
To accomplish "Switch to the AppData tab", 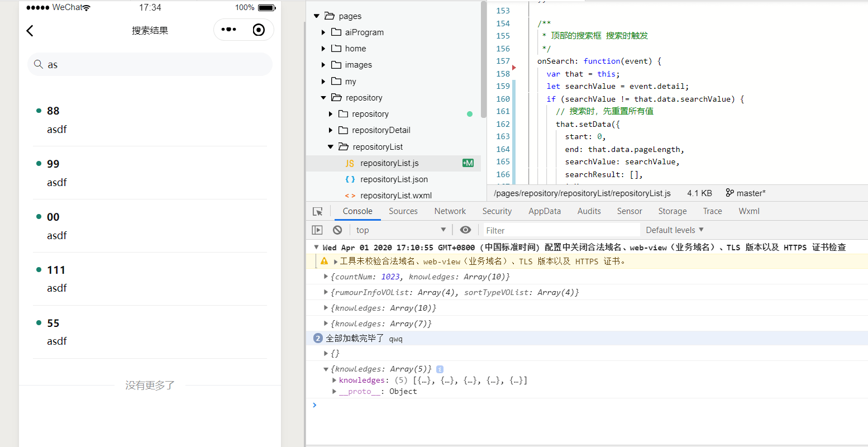I will tap(545, 211).
